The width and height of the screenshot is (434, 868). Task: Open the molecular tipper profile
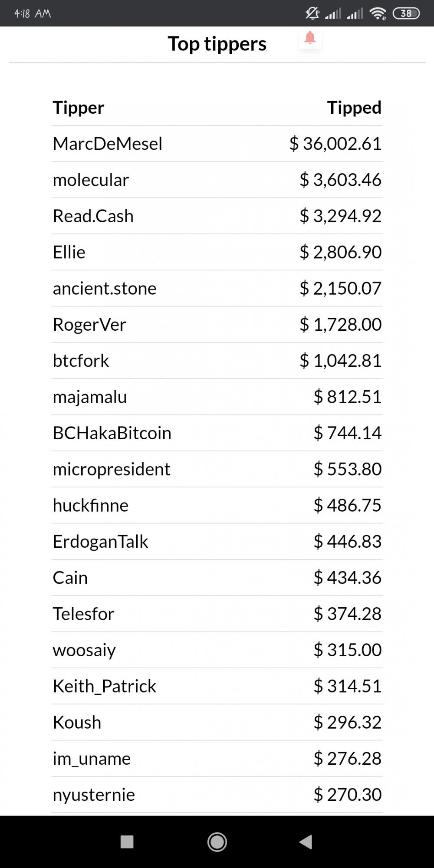pos(91,180)
